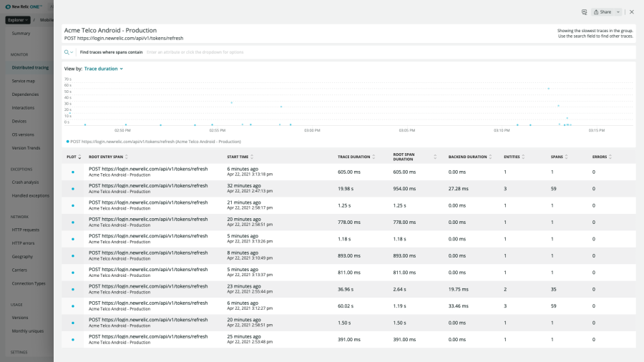Screen dimensions: 644x362
Task: Open the Service map sidebar item
Action: tap(24, 81)
